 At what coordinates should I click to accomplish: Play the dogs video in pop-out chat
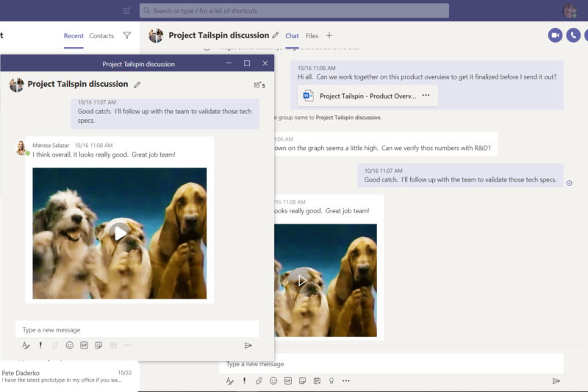(120, 233)
